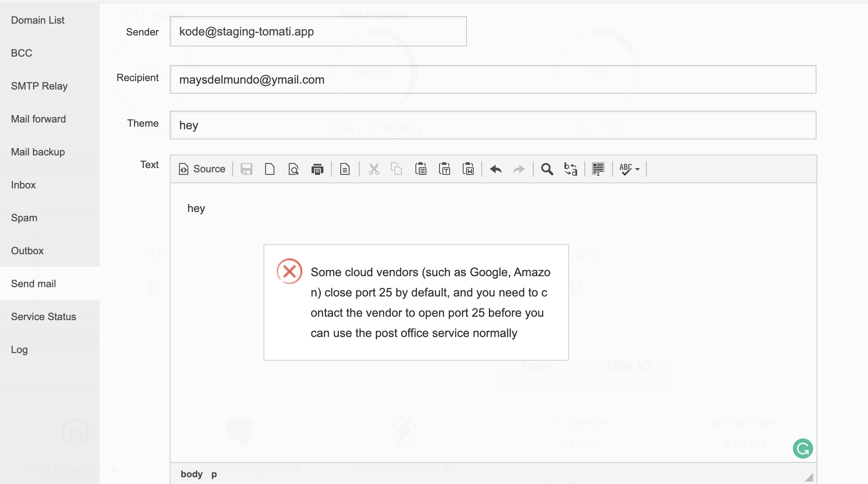Click the Recipient email field
Screen dimensions: 868x484
(x=493, y=79)
